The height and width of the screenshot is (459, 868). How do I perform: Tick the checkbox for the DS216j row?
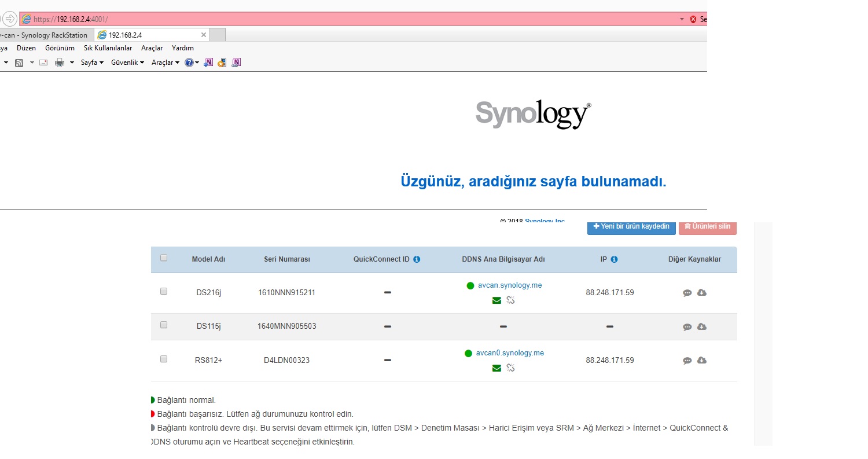point(164,292)
